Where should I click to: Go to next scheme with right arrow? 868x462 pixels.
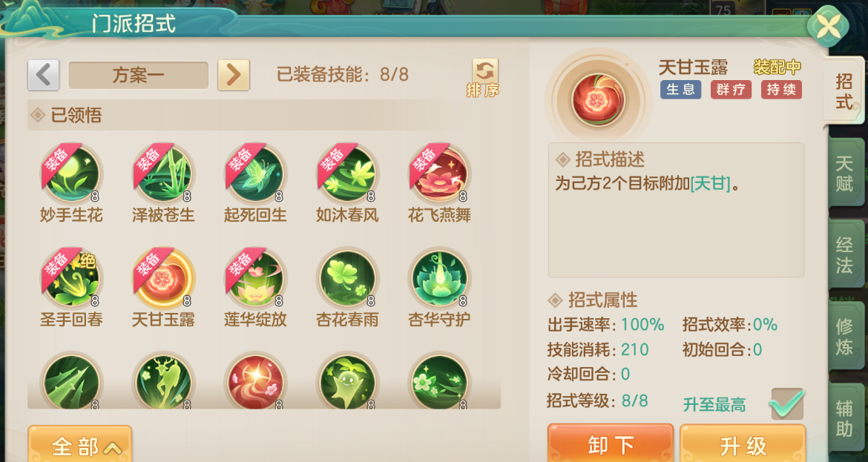click(x=234, y=75)
